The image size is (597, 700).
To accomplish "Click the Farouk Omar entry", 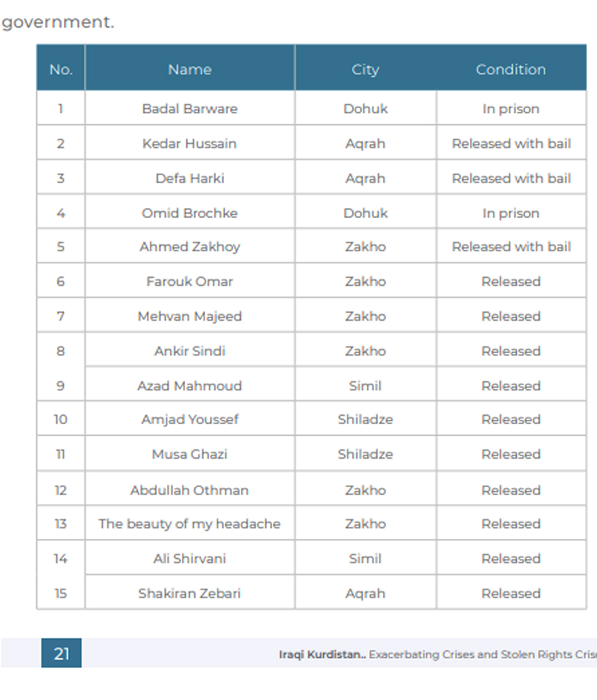I will (x=190, y=282).
